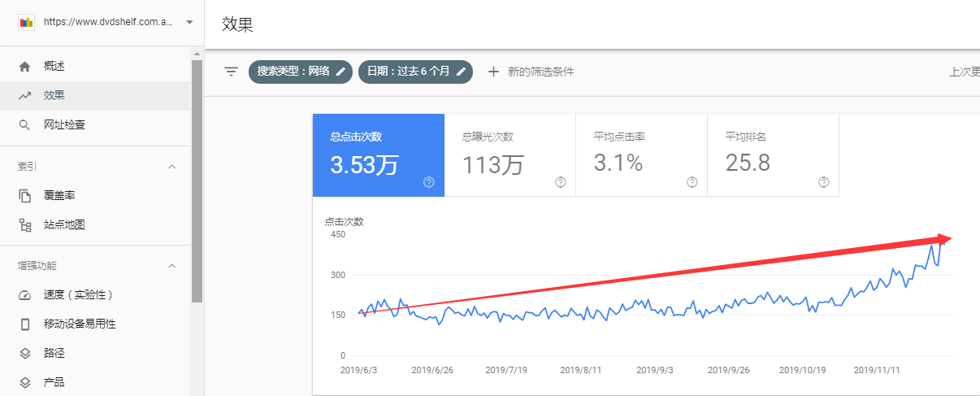
Task: Toggle the 总曝光次数 metric card
Action: [510, 154]
